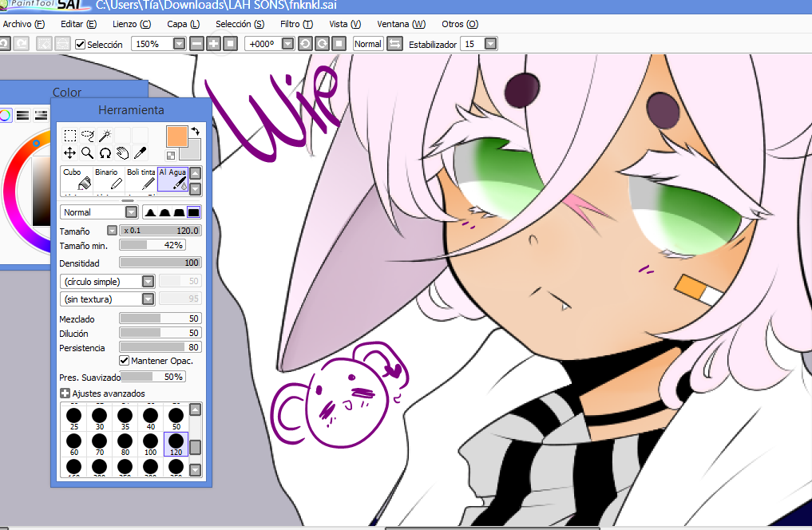Open the +000° rotation angle dropdown

(288, 44)
